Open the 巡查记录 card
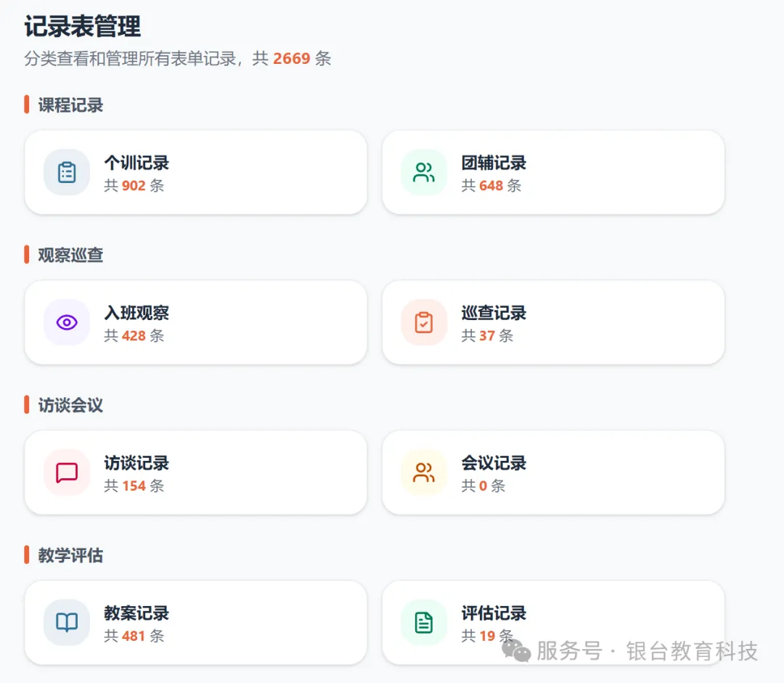Viewport: 784px width, 683px height. [x=553, y=322]
